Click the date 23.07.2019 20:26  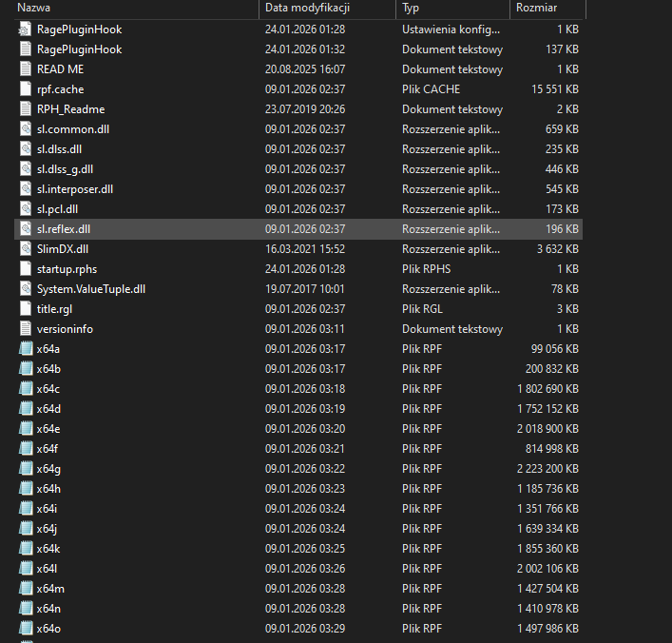(305, 109)
